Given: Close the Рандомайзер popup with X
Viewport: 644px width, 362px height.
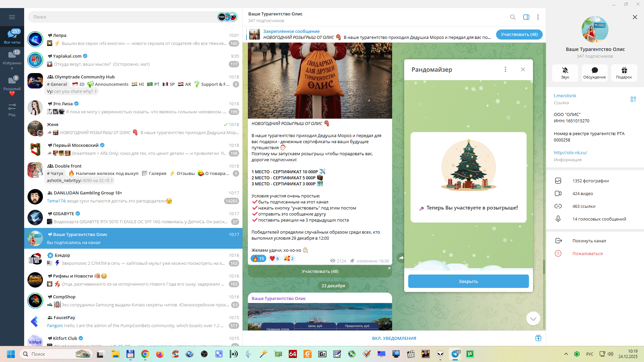Looking at the screenshot, I should tap(523, 69).
